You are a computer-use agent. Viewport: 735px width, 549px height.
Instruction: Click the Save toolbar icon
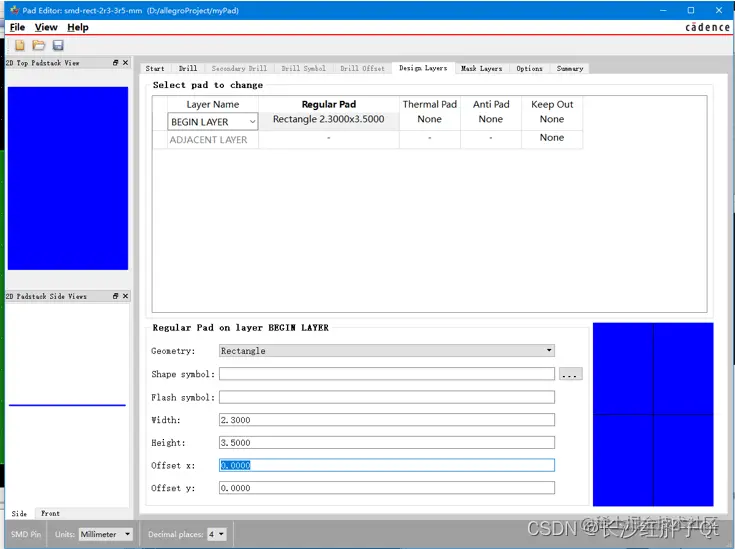[x=58, y=45]
